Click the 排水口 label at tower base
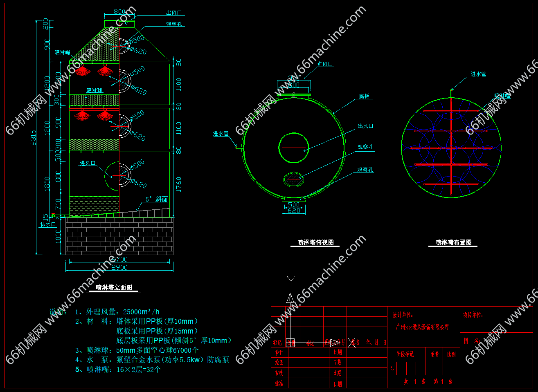 (48, 224)
